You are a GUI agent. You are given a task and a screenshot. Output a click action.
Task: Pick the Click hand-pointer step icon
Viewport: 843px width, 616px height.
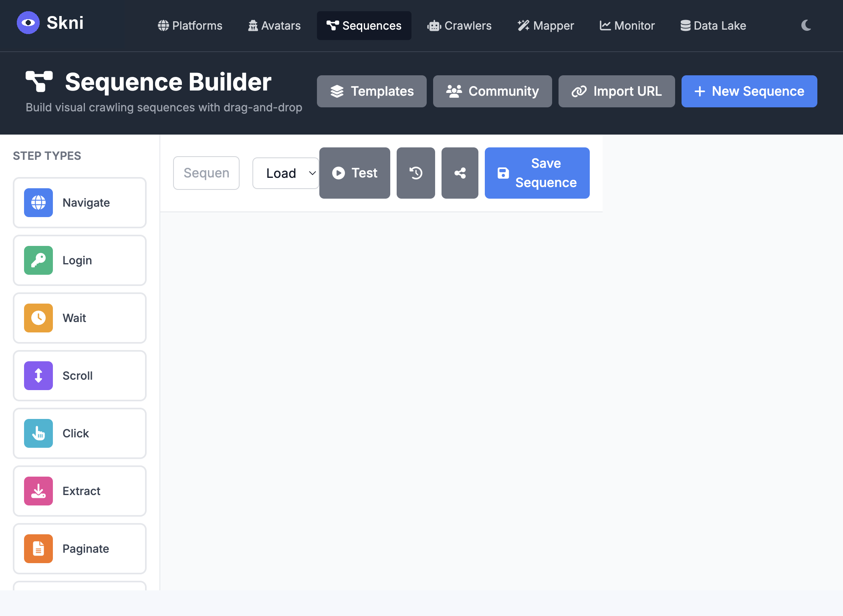(38, 433)
